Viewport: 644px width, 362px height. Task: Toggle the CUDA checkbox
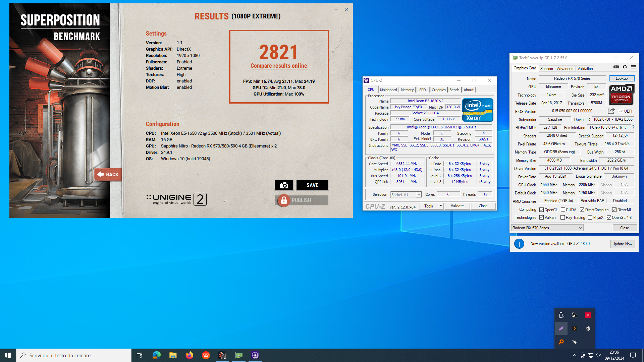[563, 210]
